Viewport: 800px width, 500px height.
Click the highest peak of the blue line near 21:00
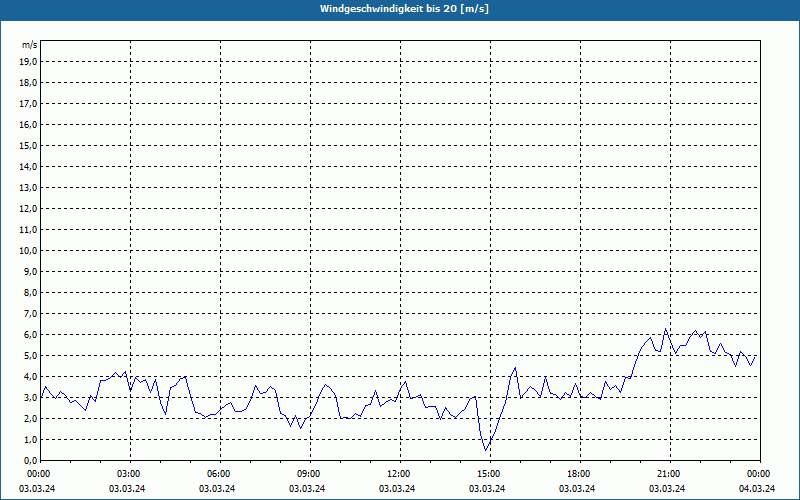coord(665,329)
